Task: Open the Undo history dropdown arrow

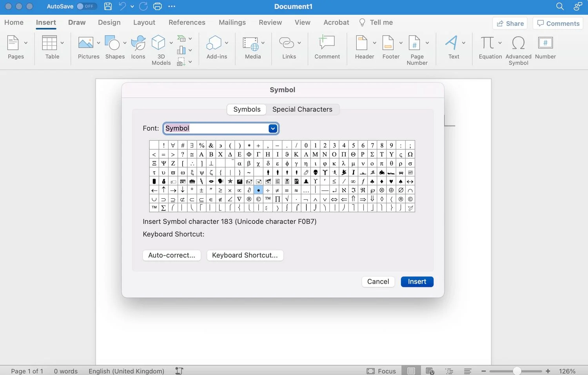Action: point(132,7)
